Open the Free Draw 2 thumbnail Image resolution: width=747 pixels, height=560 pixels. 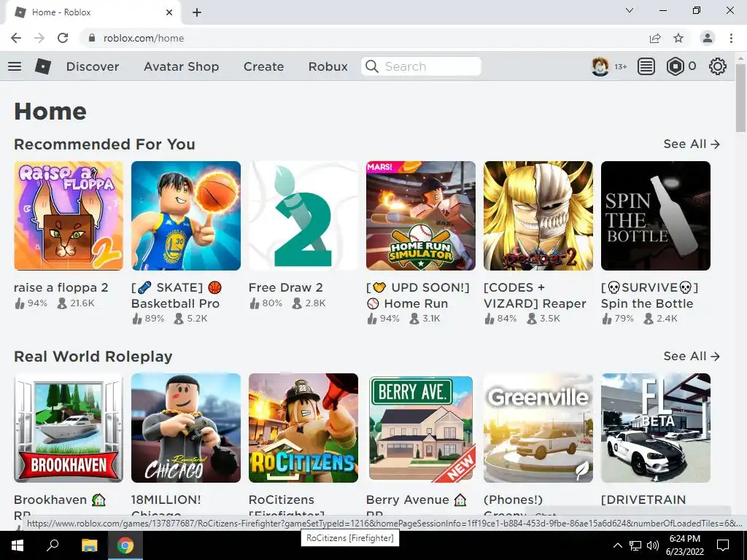click(303, 216)
